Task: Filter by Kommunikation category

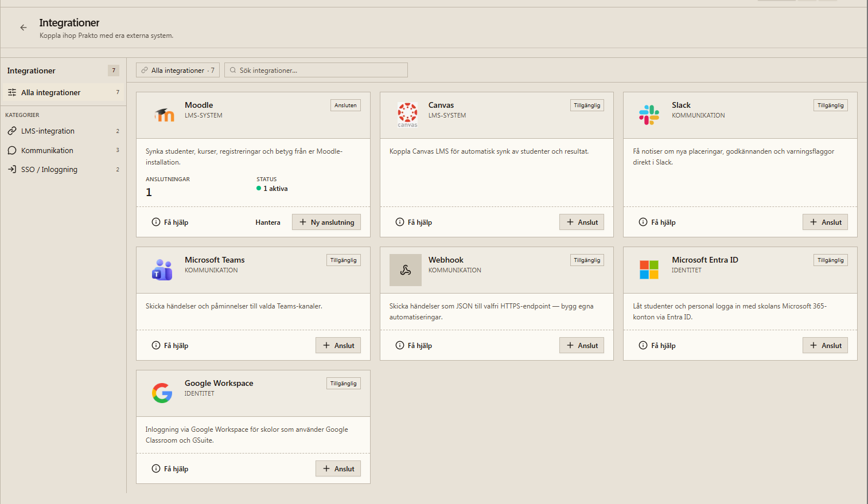Action: point(63,150)
